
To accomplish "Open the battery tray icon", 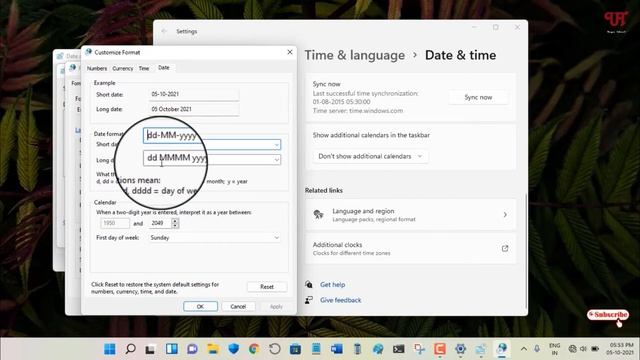I will (595, 349).
